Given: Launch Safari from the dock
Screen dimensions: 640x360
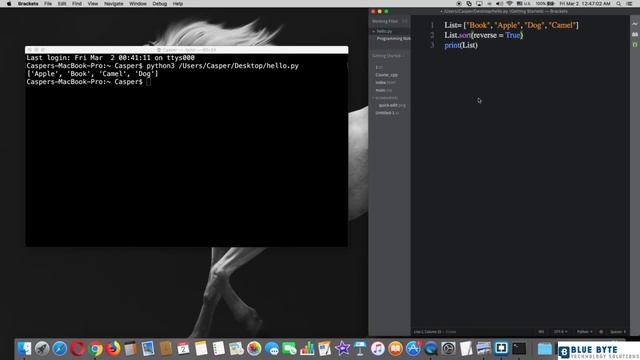Looking at the screenshot, I should coord(60,349).
